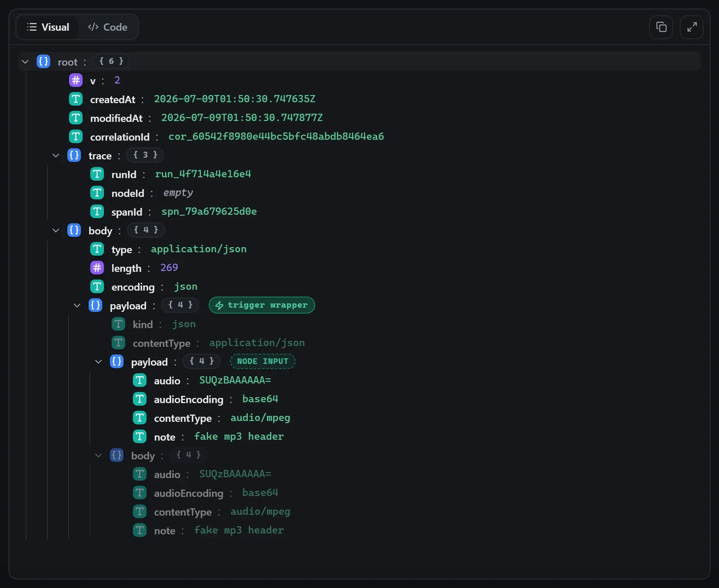The height and width of the screenshot is (588, 719).
Task: Click the text icon beside correlationId
Action: click(76, 136)
